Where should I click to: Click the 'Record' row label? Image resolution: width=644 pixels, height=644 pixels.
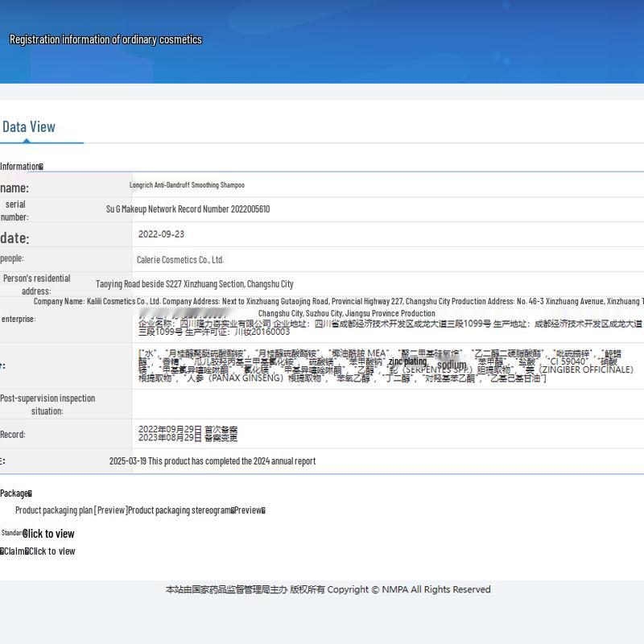(x=13, y=435)
